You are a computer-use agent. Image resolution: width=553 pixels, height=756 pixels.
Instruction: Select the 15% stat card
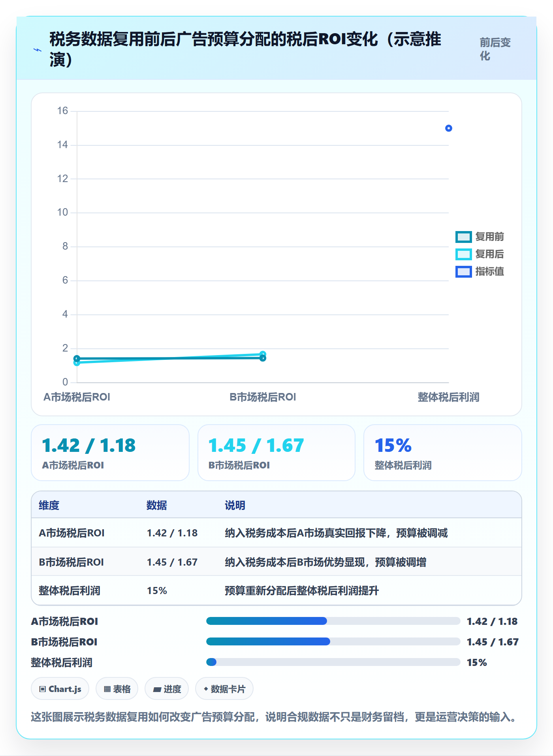tap(443, 453)
